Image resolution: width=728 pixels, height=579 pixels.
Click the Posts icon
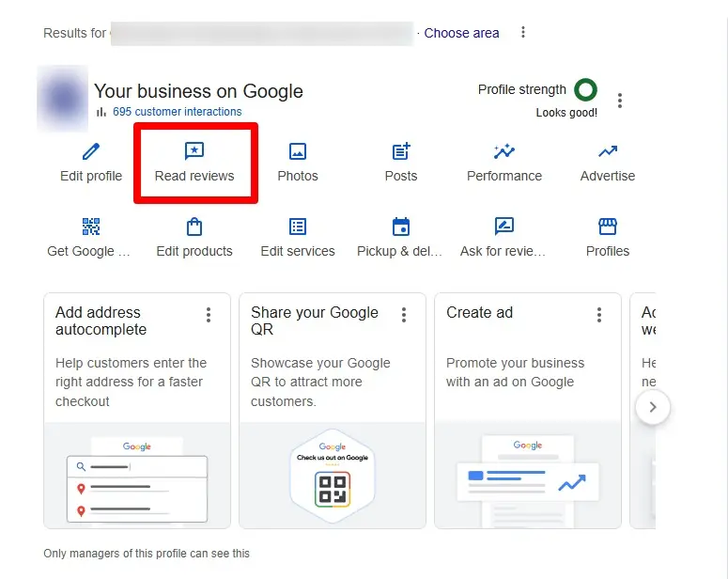click(401, 152)
